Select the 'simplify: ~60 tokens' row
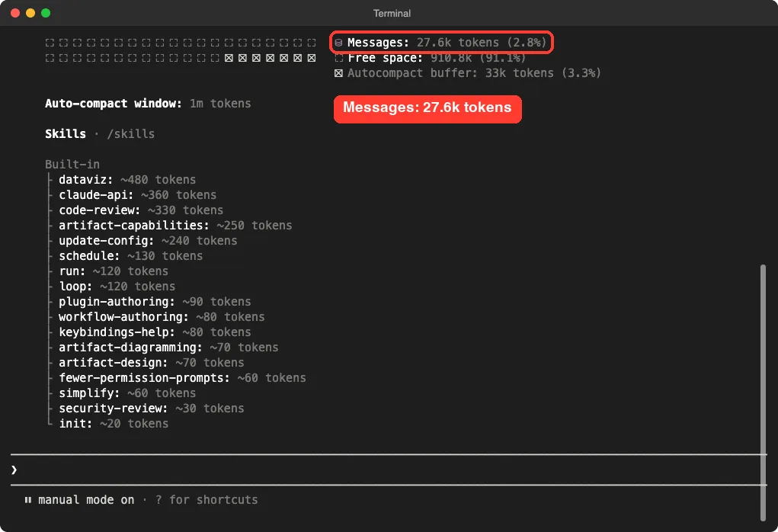The height and width of the screenshot is (532, 778). pos(127,393)
